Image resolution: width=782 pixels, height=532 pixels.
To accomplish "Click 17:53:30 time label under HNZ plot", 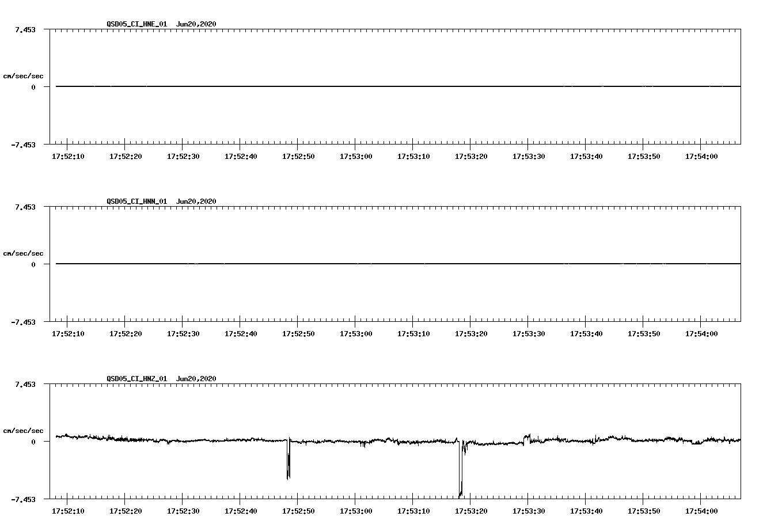I will tap(529, 511).
